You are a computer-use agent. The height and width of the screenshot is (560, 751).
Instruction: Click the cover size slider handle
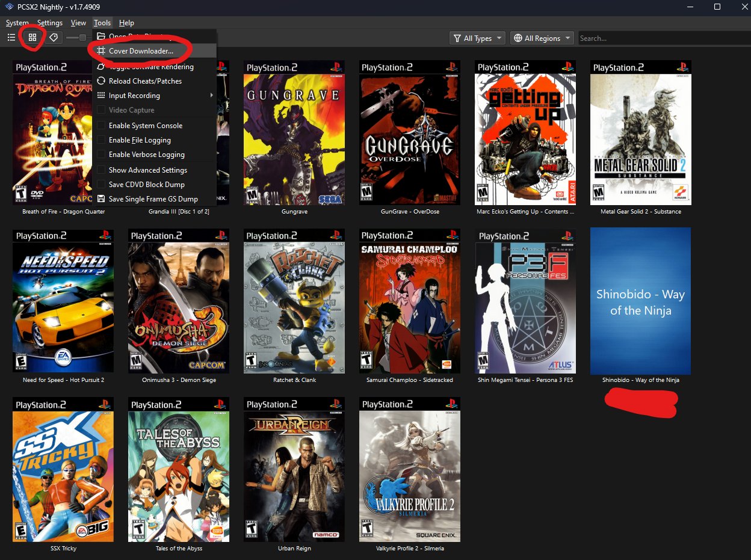pyautogui.click(x=82, y=38)
